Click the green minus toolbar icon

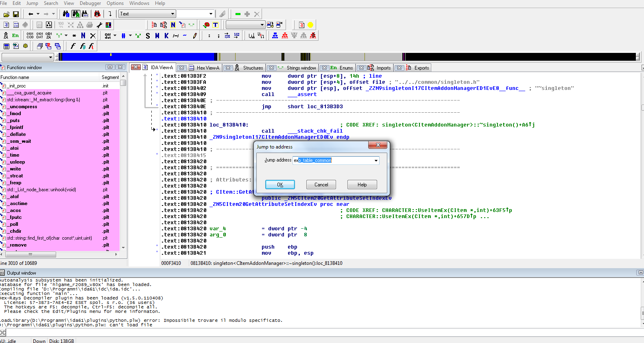tap(238, 14)
